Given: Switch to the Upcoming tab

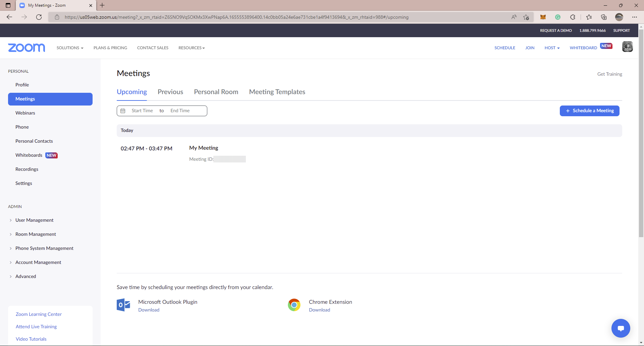Looking at the screenshot, I should 132,92.
